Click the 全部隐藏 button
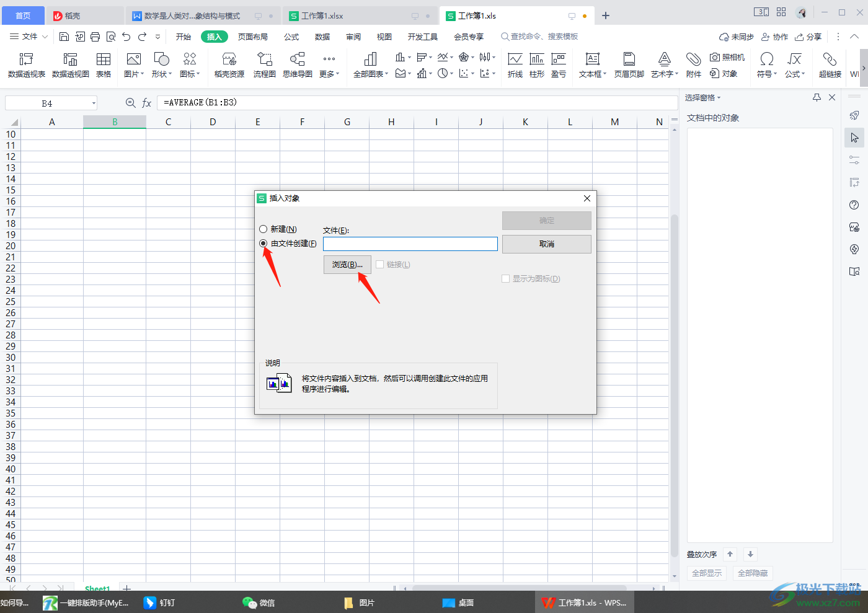The height and width of the screenshot is (613, 868). (753, 573)
